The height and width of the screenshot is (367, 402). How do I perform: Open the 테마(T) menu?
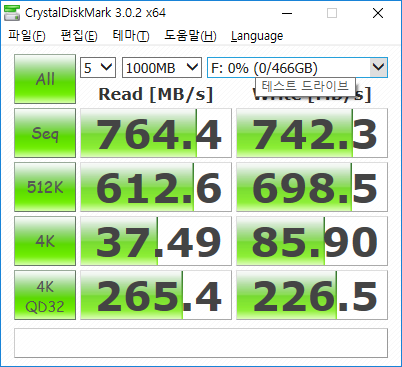tap(131, 35)
